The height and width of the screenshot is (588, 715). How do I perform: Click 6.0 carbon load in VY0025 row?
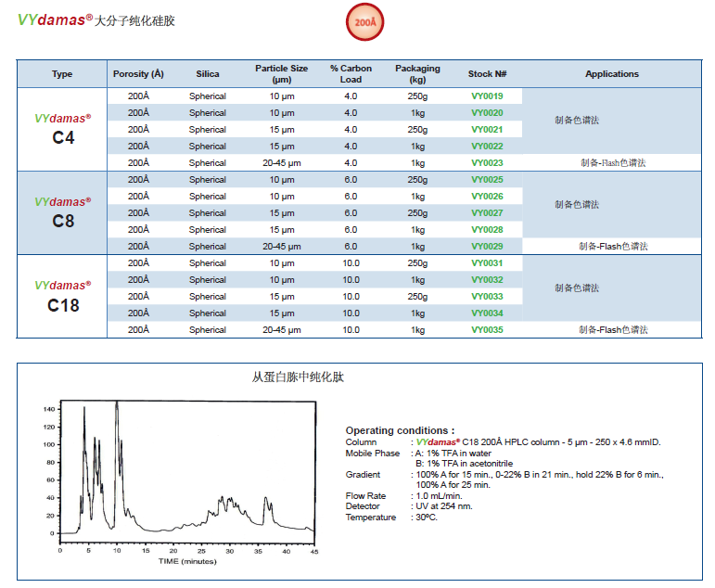tap(351, 180)
